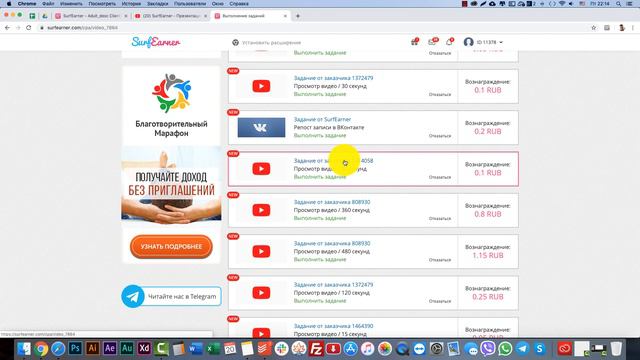Screen dimensions: 640x360
Task: Open the 'Благотворительный Марафон' banner logo
Action: 171,93
